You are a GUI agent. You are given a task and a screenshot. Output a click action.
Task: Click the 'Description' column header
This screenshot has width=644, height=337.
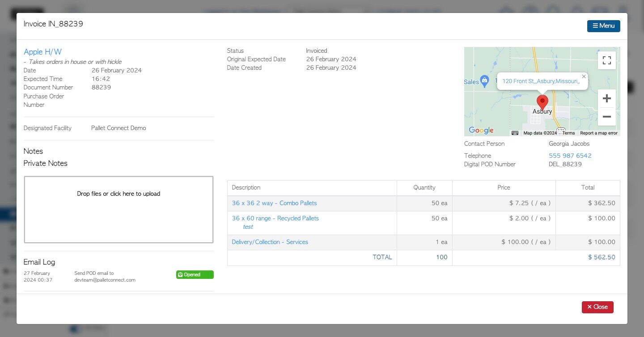coord(246,188)
